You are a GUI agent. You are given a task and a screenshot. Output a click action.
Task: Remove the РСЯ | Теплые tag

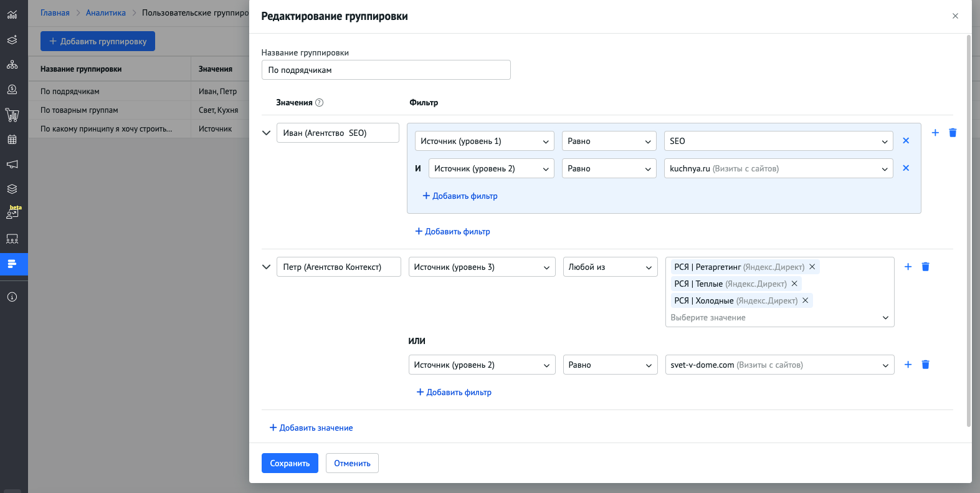(x=794, y=284)
